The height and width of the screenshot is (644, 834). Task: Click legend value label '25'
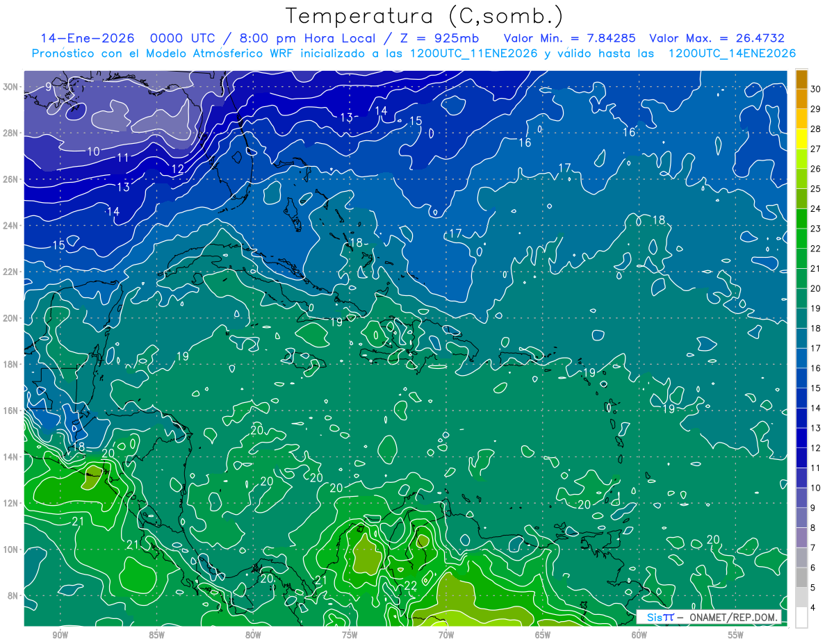point(816,189)
